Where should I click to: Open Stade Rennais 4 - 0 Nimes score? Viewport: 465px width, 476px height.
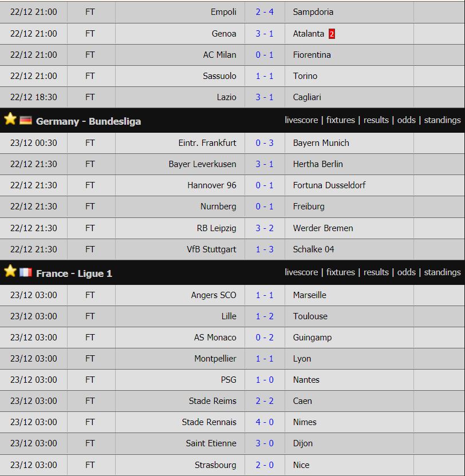265,422
